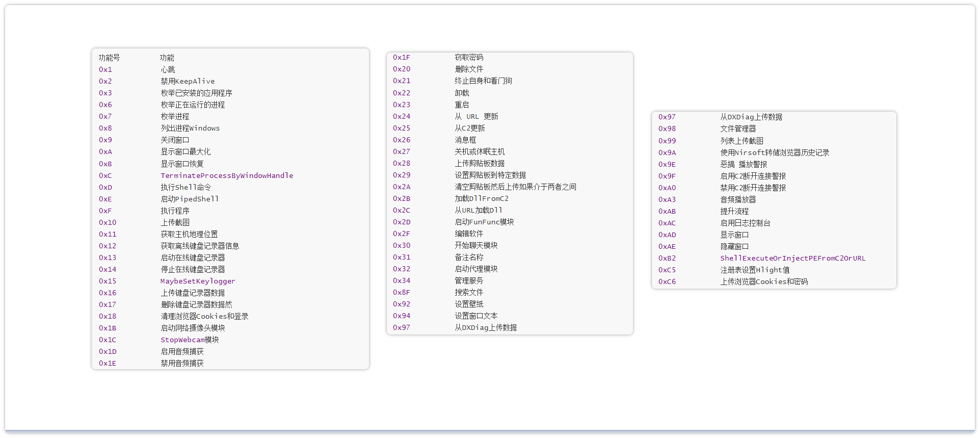Click function code 0x1 for 心跳
This screenshot has height=438, width=980.
(105, 69)
